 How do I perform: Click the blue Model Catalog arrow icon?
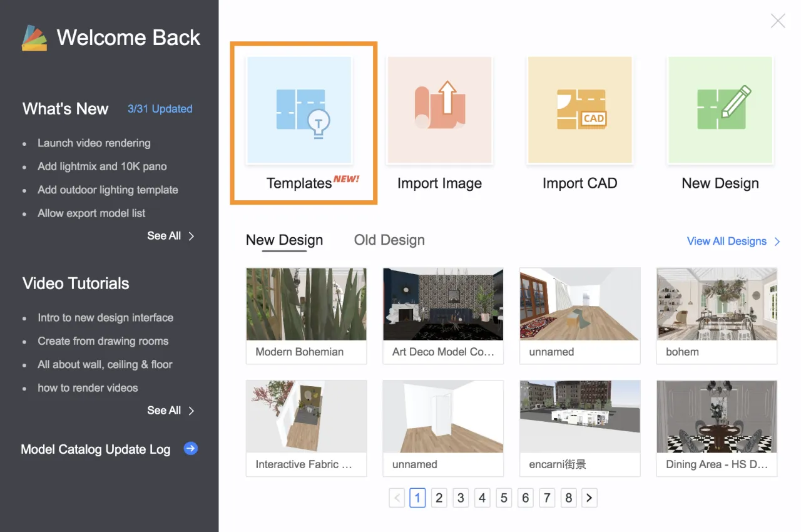(x=191, y=449)
